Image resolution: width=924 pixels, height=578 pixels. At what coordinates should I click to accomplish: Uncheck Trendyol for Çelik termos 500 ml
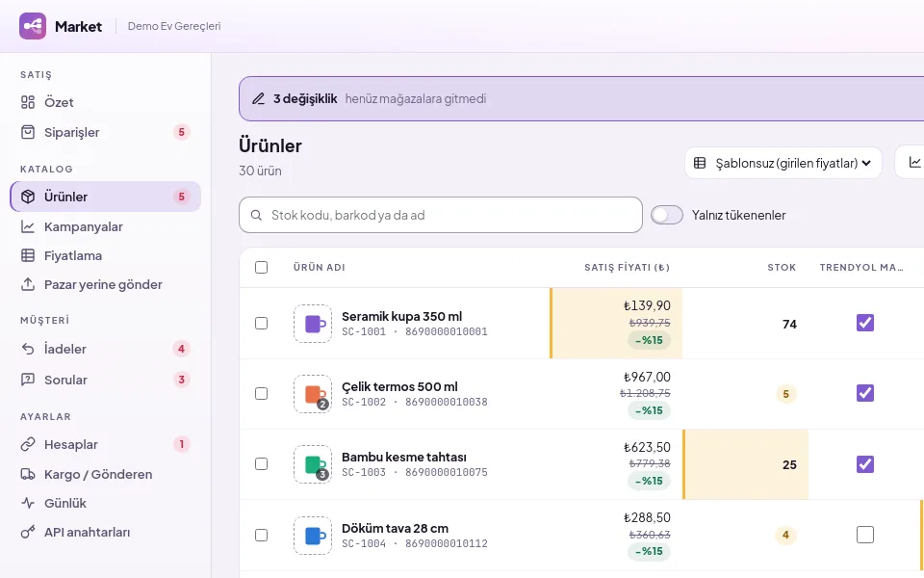[x=865, y=393]
